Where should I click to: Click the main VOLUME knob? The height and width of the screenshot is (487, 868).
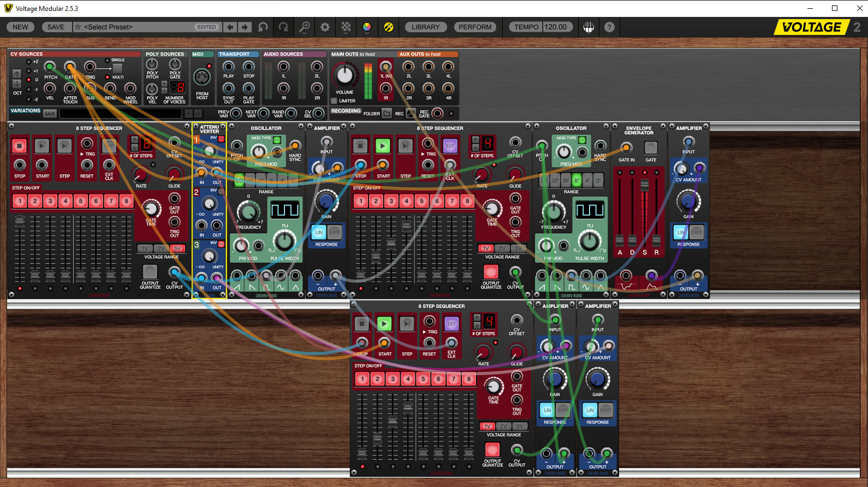click(x=344, y=75)
